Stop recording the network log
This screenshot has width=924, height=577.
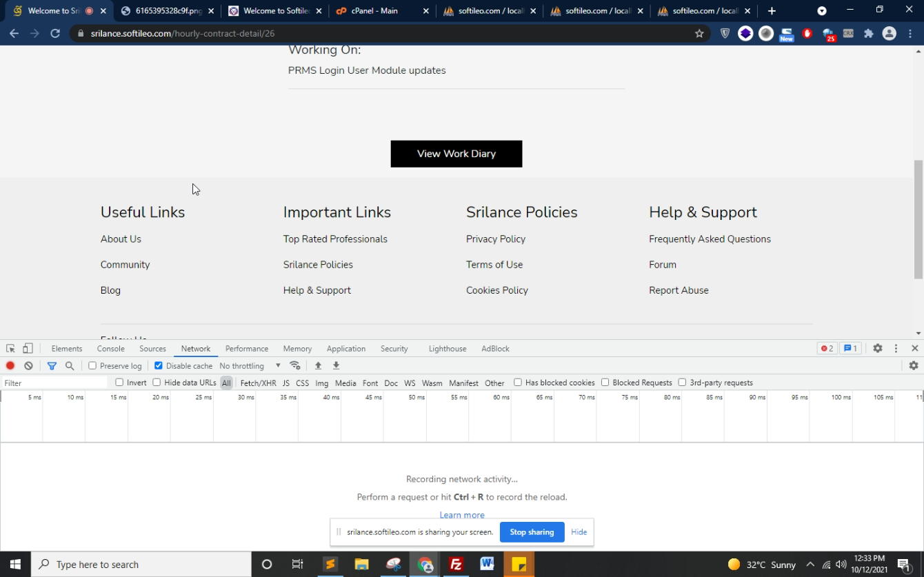click(x=10, y=366)
